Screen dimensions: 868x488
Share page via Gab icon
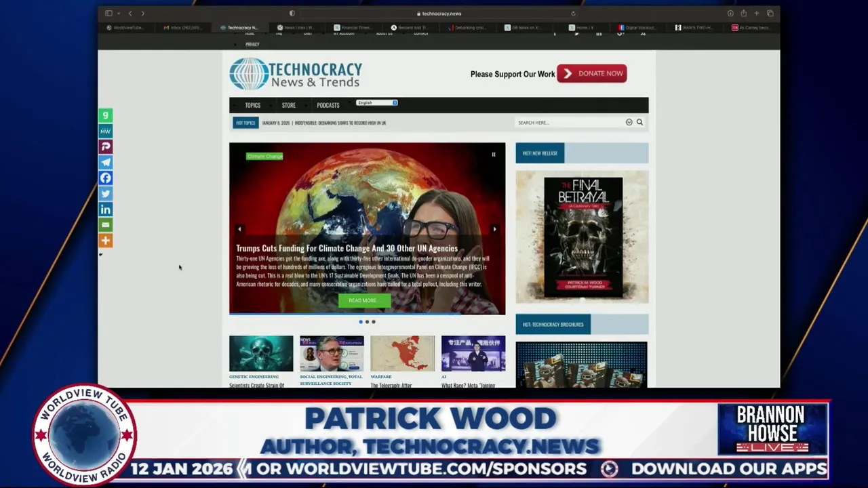[x=105, y=115]
